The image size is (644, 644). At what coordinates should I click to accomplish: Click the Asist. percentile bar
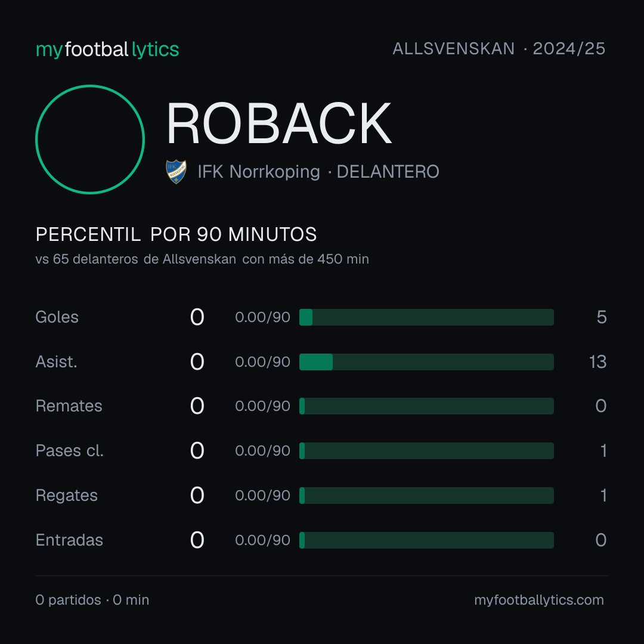tap(426, 362)
